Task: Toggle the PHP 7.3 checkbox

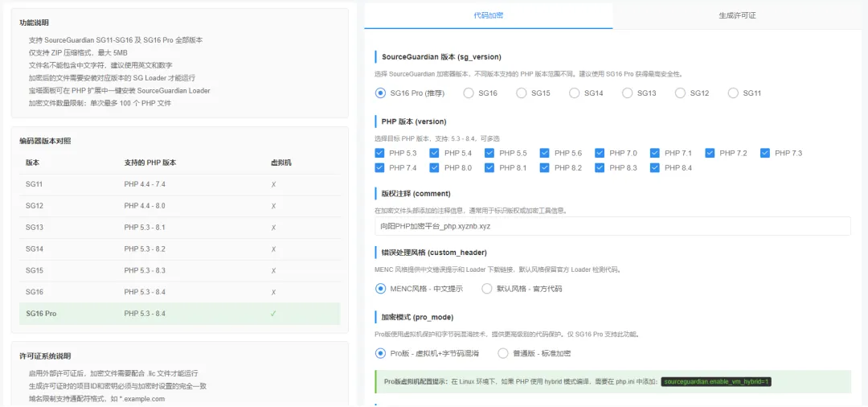Action: tap(765, 153)
